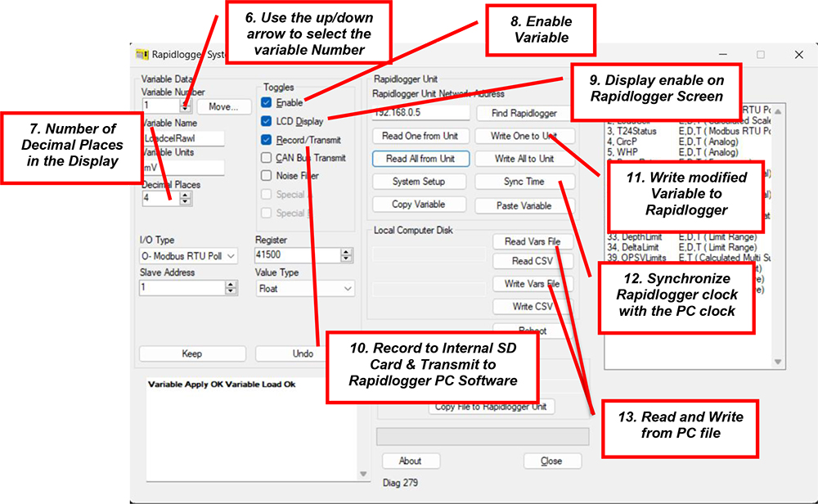This screenshot has width=818, height=504.
Task: Click the Paste Variable button
Action: click(524, 205)
